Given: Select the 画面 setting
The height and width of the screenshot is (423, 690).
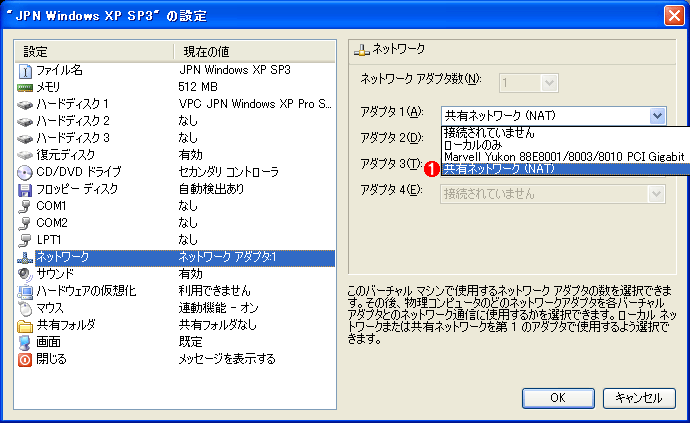Looking at the screenshot, I should click(x=176, y=342).
